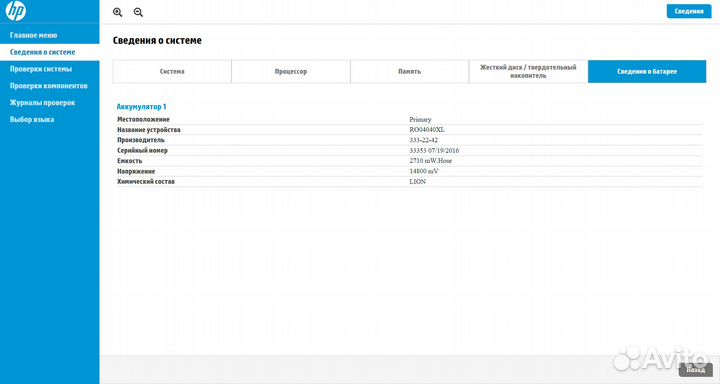Zoom out with the magnifier minus icon
This screenshot has width=720, height=384.
pyautogui.click(x=138, y=12)
